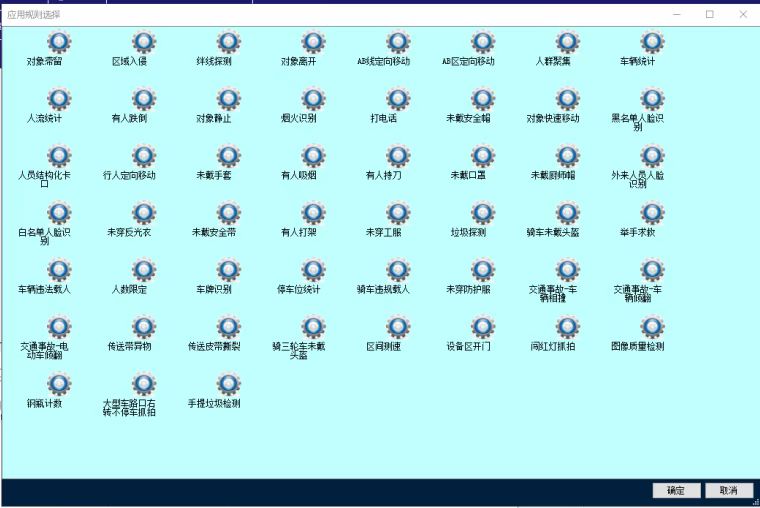Select the 有人吸烟 rule icon
This screenshot has width=760, height=508.
(x=313, y=156)
